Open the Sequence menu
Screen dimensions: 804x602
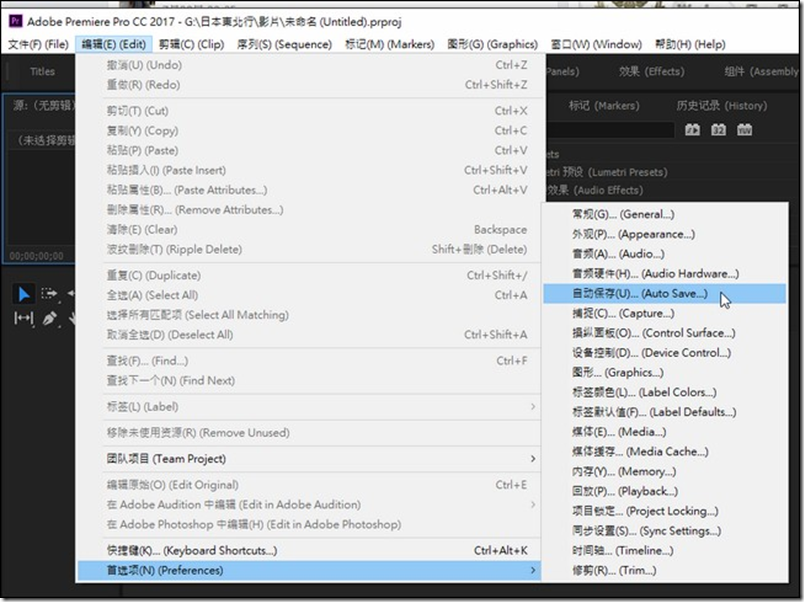coord(284,45)
